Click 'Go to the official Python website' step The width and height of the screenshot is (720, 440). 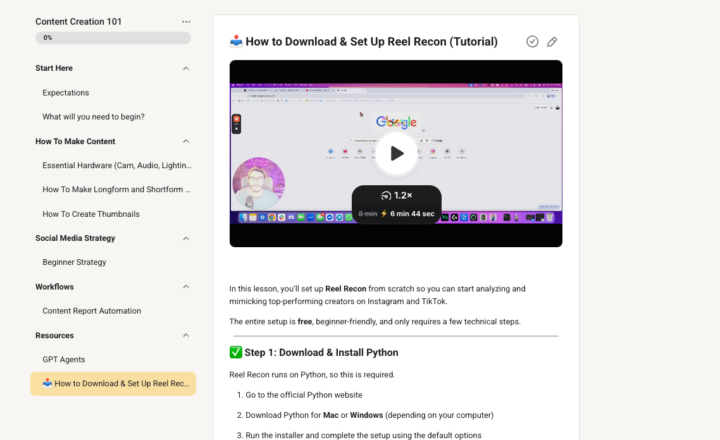tap(304, 395)
